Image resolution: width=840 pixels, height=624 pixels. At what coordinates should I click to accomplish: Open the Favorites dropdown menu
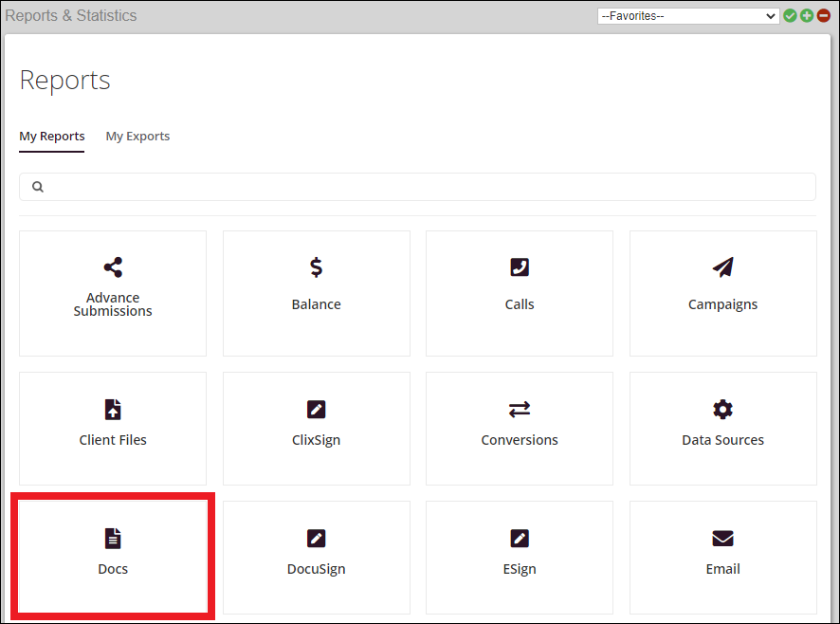click(x=686, y=15)
